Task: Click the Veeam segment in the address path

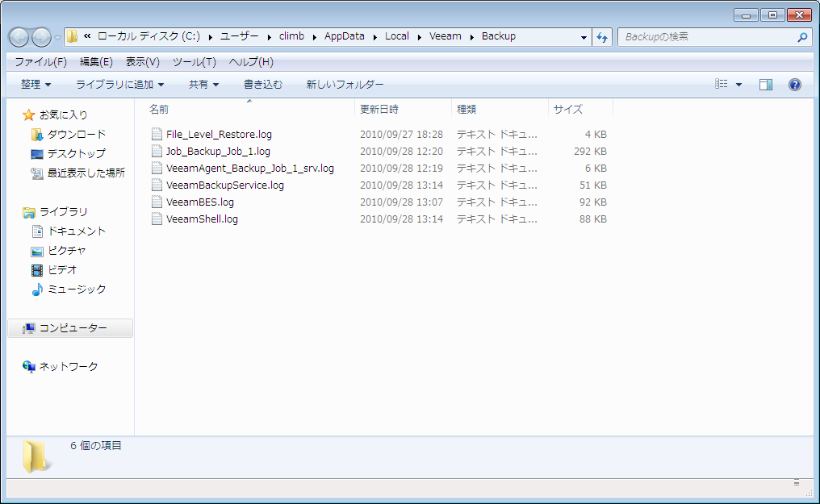Action: (x=445, y=36)
